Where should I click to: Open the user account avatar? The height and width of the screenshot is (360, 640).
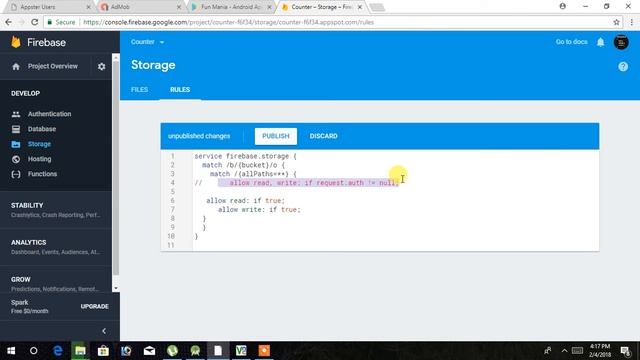[x=621, y=42]
